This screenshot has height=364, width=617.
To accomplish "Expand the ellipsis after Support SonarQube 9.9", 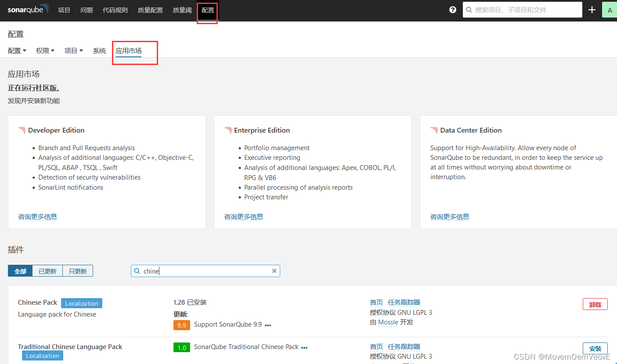I will coord(268,325).
